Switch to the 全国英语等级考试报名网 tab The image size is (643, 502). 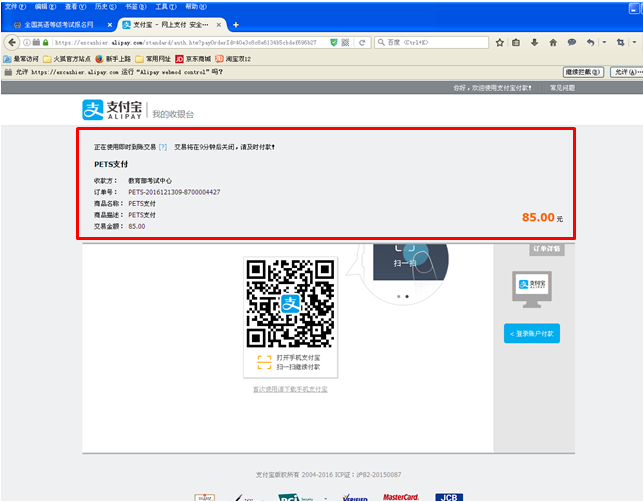coord(58,24)
